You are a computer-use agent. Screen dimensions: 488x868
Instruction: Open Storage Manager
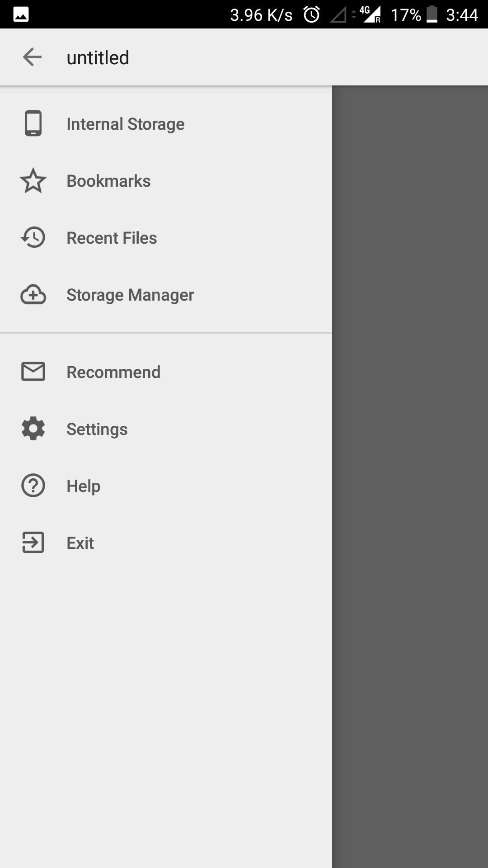166,295
